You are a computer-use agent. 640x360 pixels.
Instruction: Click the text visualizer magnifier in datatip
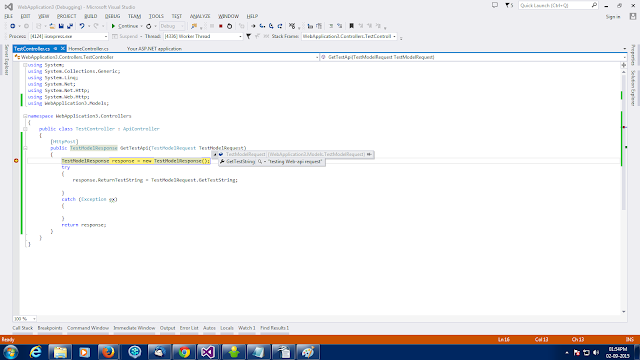[260, 162]
